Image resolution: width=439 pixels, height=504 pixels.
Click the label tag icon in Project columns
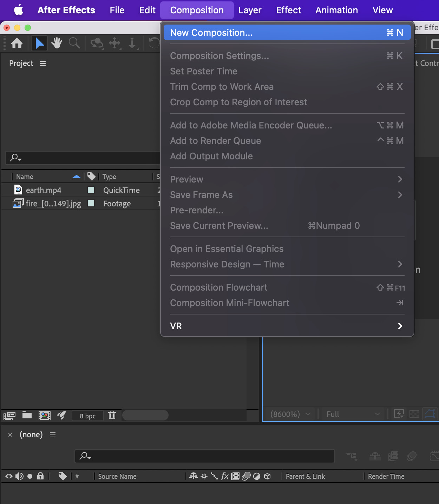[x=91, y=176]
